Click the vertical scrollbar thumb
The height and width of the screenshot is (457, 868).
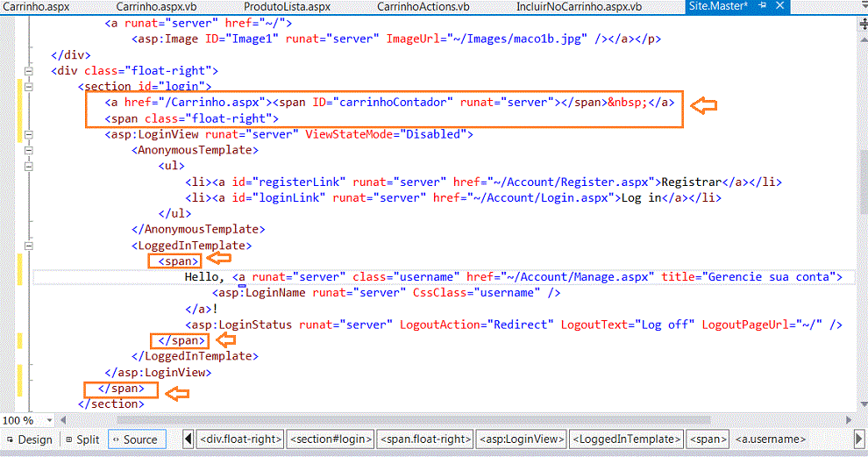pyautogui.click(x=863, y=182)
